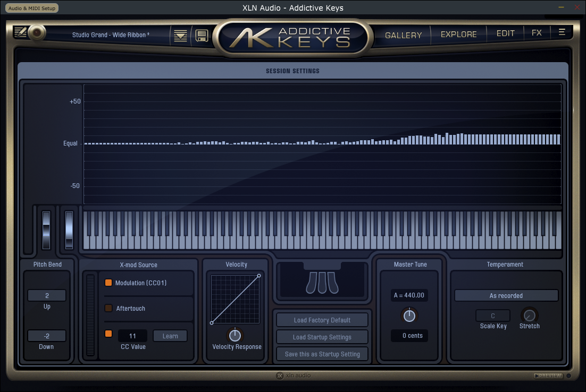Toggle Aftertouch X-mod source
The height and width of the screenshot is (392, 586).
pos(108,308)
